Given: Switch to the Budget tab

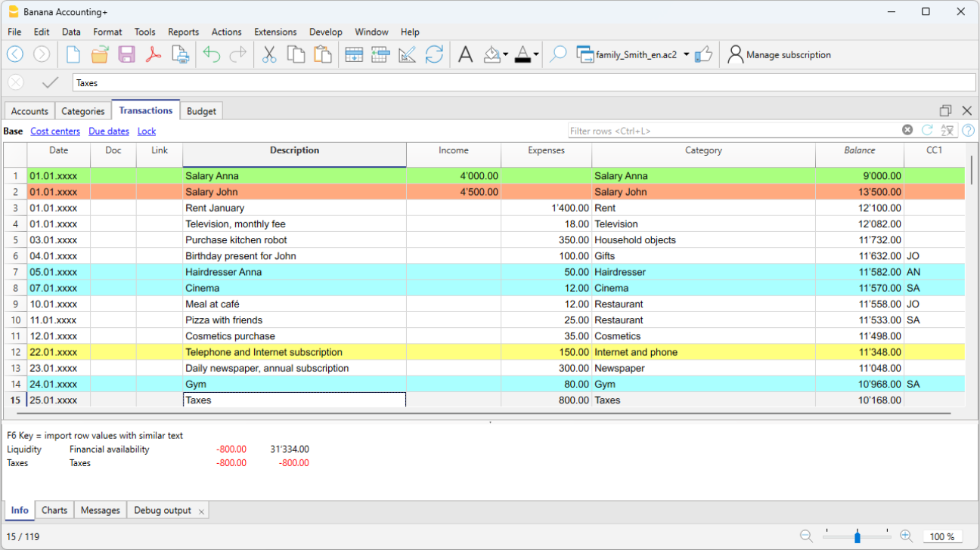Looking at the screenshot, I should (x=201, y=111).
